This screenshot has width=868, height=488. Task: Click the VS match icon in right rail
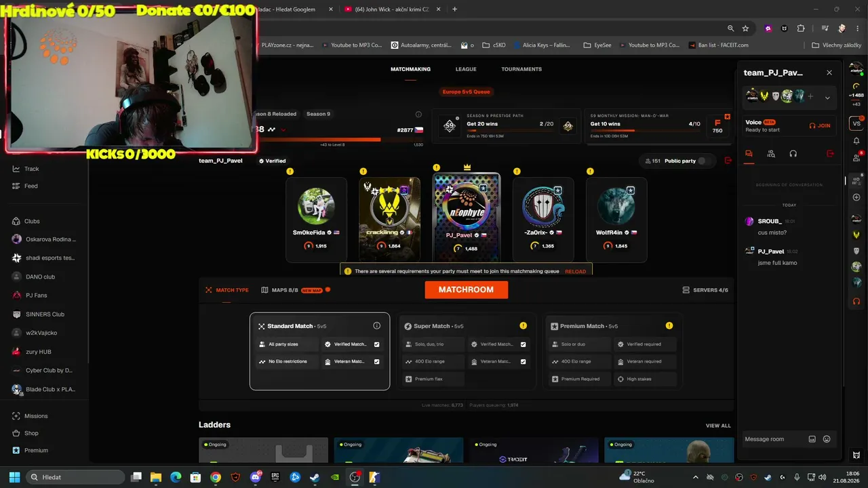(856, 123)
